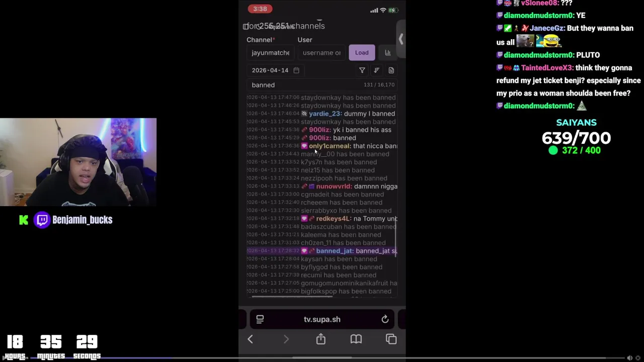Open the filter funnel icon
The height and width of the screenshot is (362, 644).
tap(362, 70)
